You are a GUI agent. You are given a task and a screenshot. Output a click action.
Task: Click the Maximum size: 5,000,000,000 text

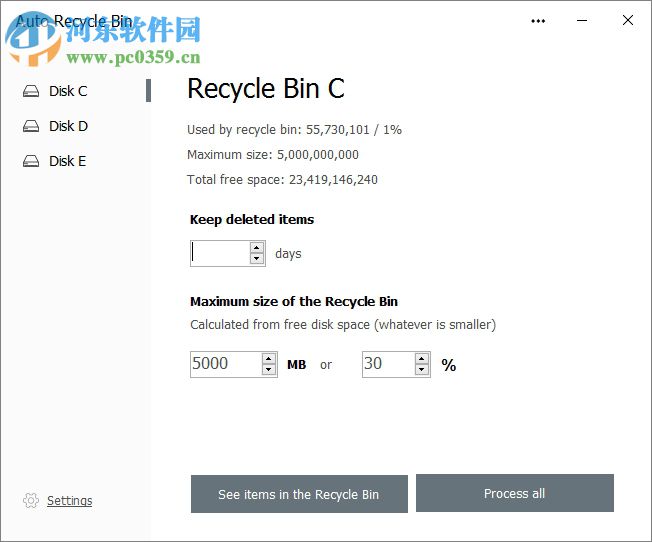273,155
